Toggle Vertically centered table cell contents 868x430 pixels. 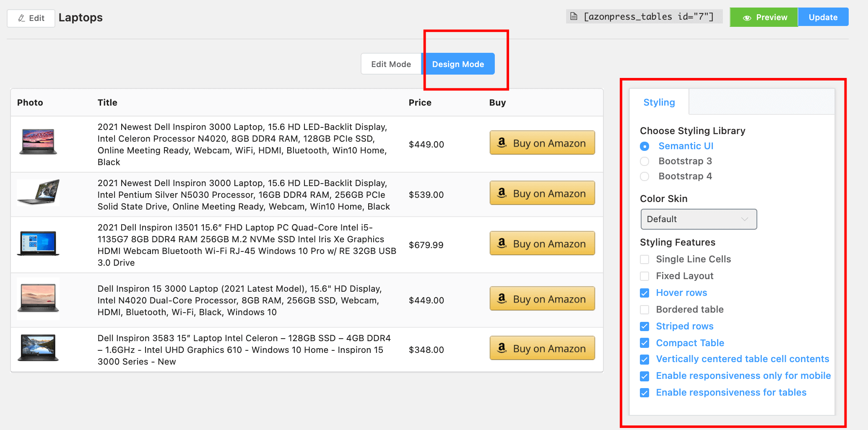pos(645,360)
